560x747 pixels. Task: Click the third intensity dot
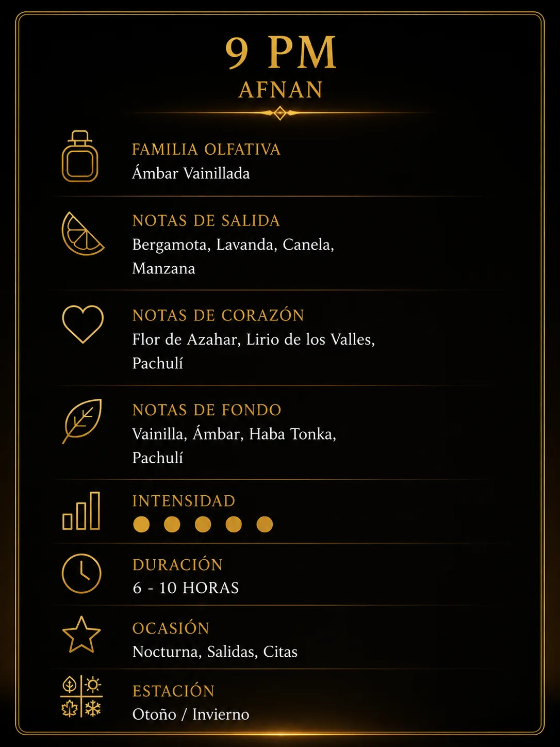(x=203, y=524)
